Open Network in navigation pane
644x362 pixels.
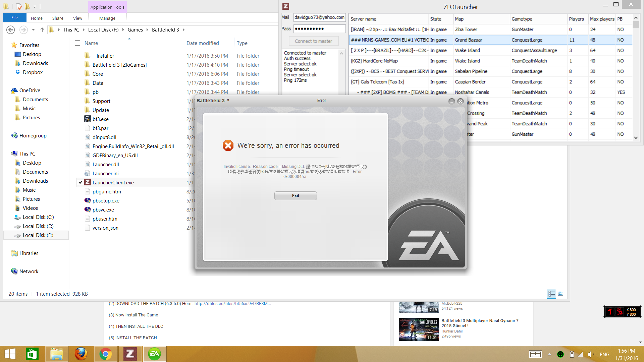29,271
